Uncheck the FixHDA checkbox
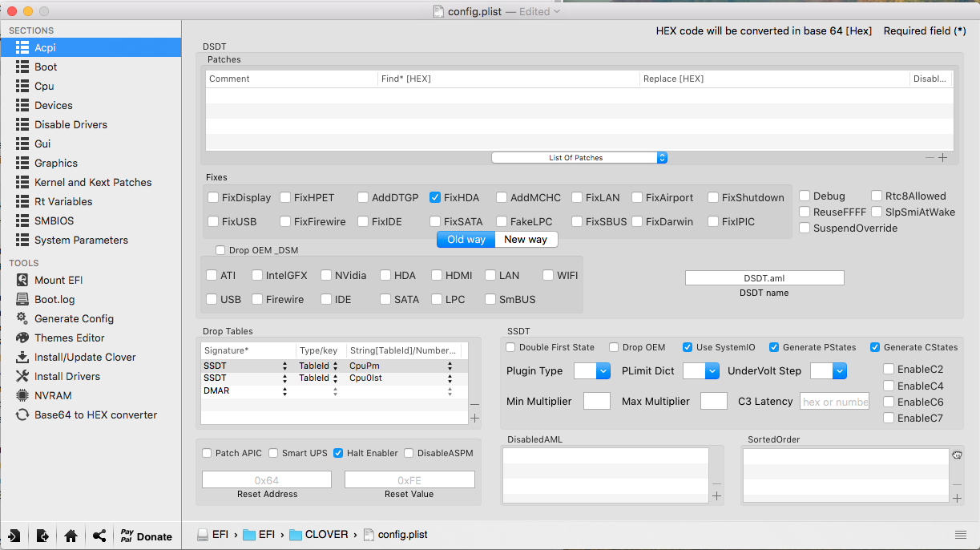This screenshot has width=980, height=550. click(x=435, y=197)
